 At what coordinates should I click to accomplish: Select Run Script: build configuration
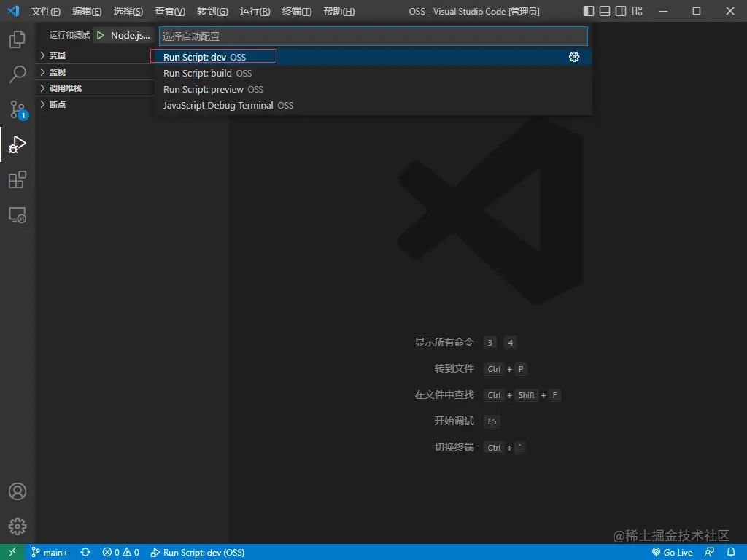pyautogui.click(x=373, y=74)
